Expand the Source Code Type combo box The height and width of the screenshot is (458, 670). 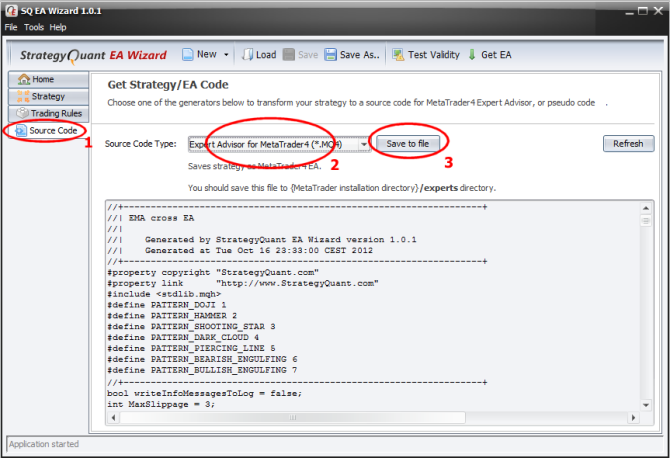pos(364,144)
